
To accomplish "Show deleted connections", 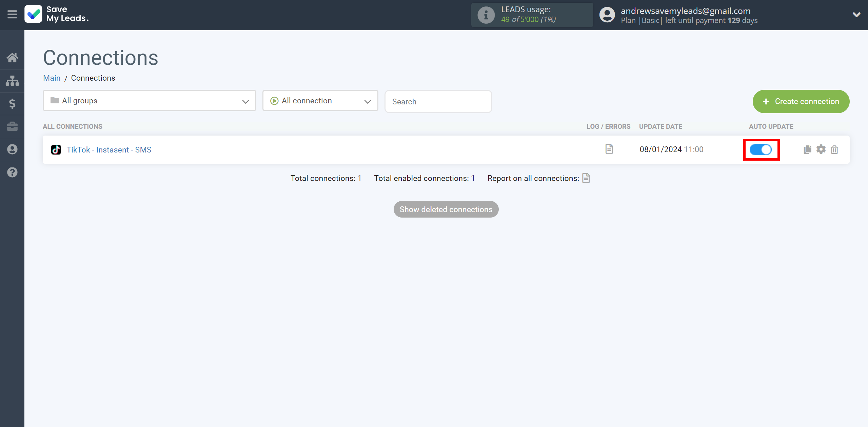I will (x=446, y=209).
